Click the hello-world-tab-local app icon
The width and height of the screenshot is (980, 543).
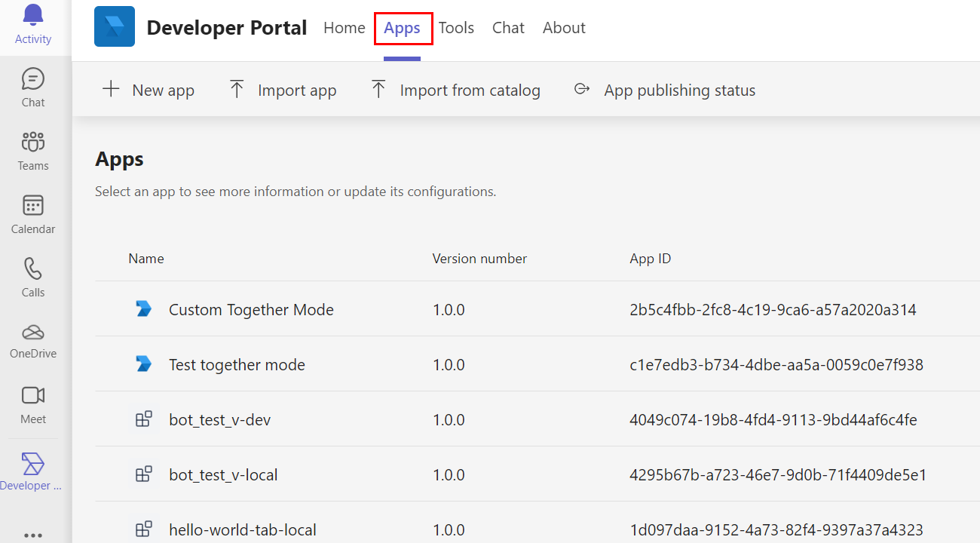tap(143, 529)
